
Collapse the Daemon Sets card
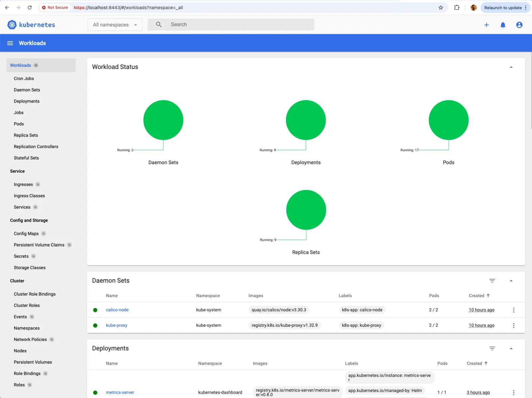[511, 281]
